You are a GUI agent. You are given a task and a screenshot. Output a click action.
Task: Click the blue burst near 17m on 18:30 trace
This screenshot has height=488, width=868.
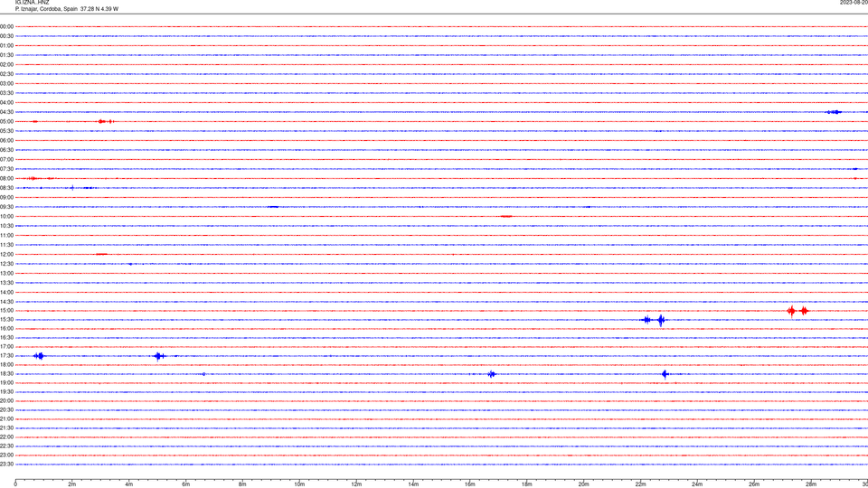click(492, 374)
